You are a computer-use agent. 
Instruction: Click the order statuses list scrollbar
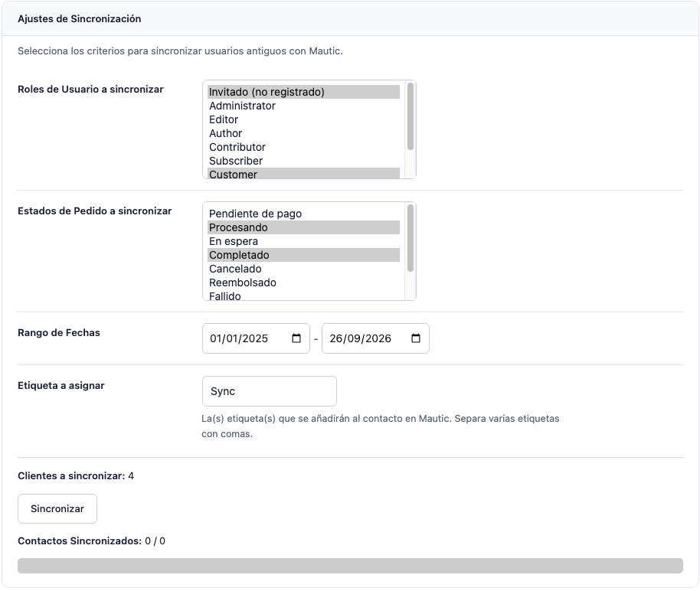point(411,238)
